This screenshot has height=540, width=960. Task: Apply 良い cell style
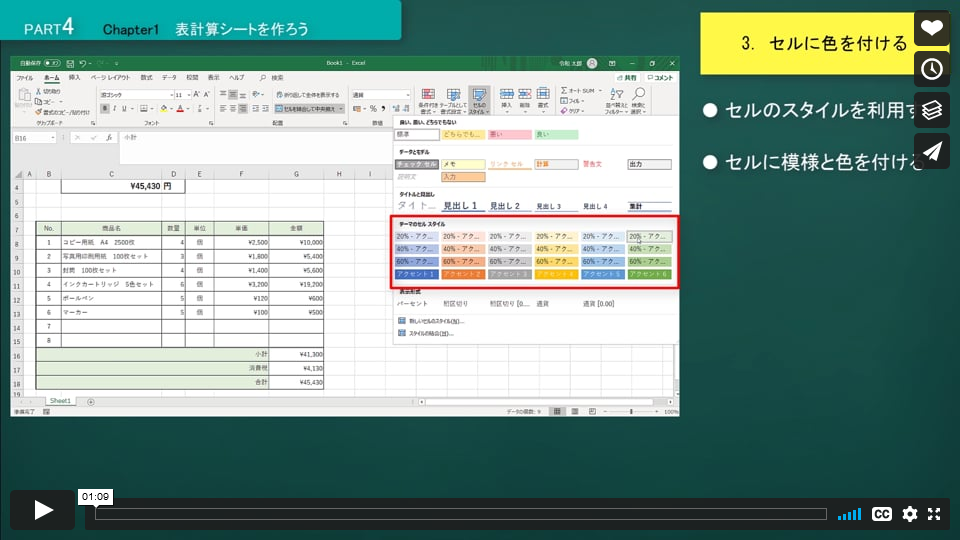pos(556,134)
